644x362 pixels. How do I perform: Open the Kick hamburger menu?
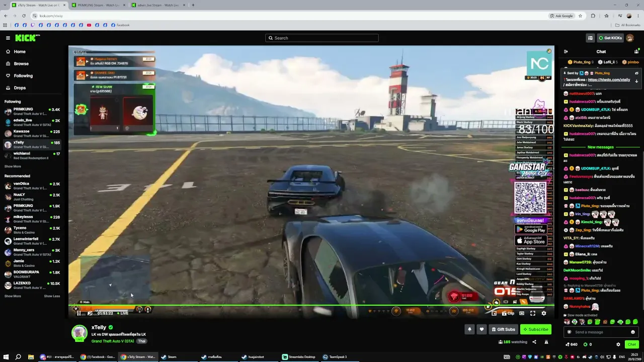[8, 38]
